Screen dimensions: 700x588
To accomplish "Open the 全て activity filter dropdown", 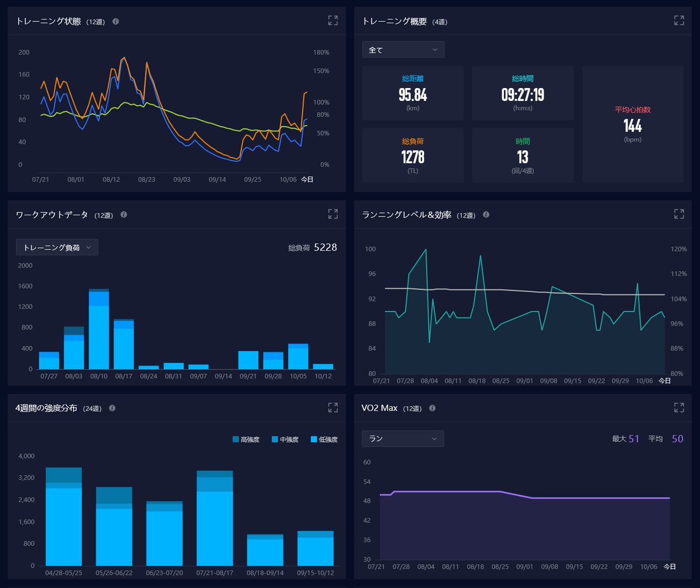I will click(403, 50).
